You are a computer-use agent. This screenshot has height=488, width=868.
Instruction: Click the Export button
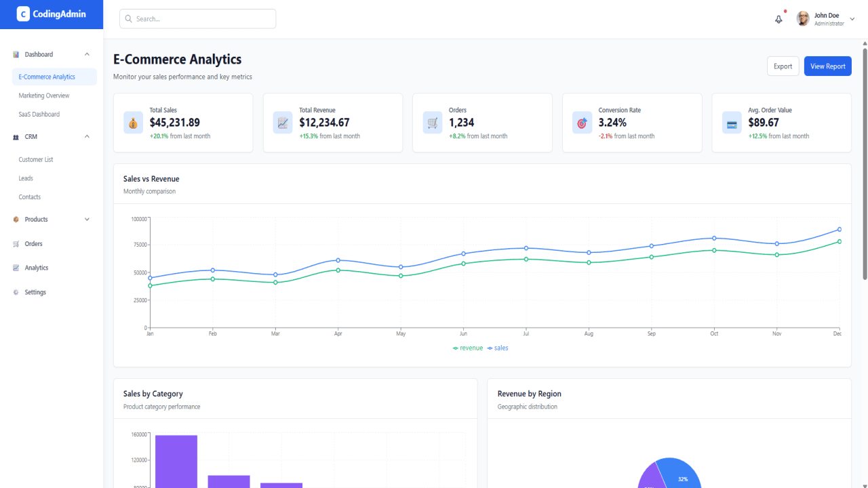(x=783, y=66)
